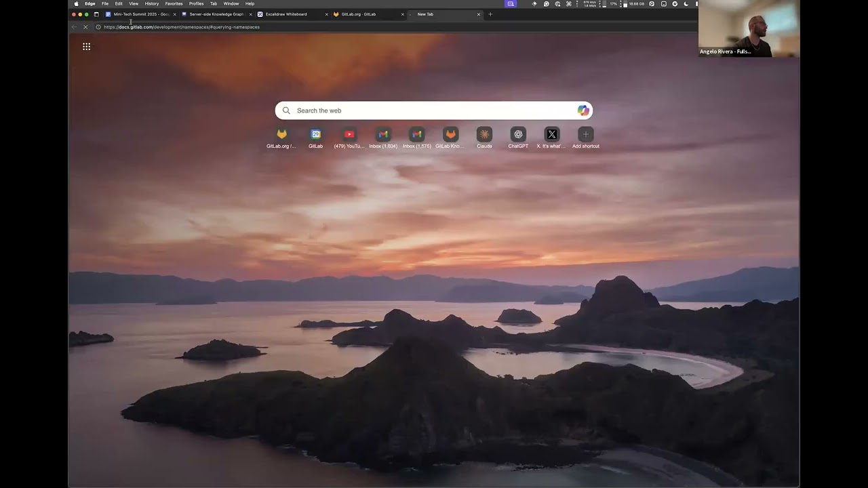
Task: Close the GitLab.org - GitLab tab
Action: [402, 14]
